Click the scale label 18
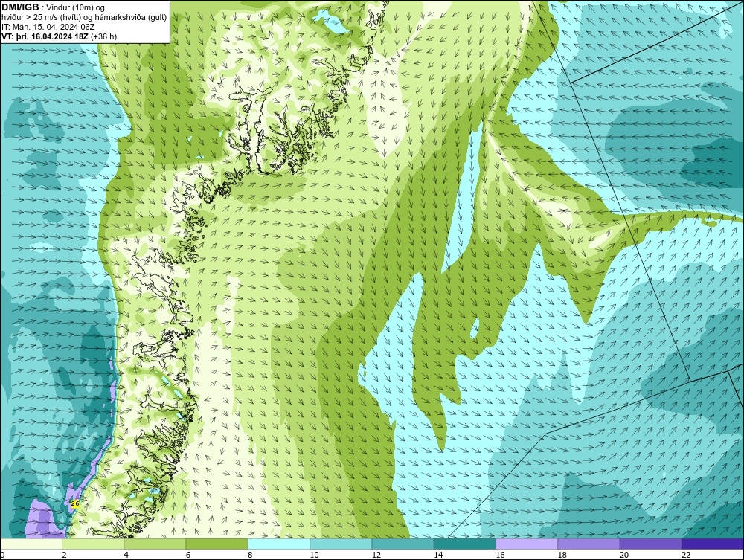 coord(562,555)
